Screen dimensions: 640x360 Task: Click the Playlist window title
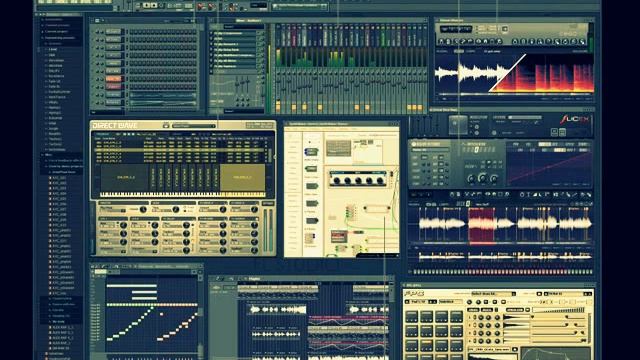click(x=254, y=279)
